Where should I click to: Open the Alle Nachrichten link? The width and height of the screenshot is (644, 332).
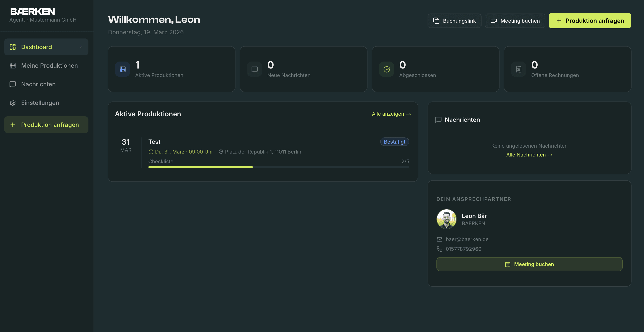(529, 155)
